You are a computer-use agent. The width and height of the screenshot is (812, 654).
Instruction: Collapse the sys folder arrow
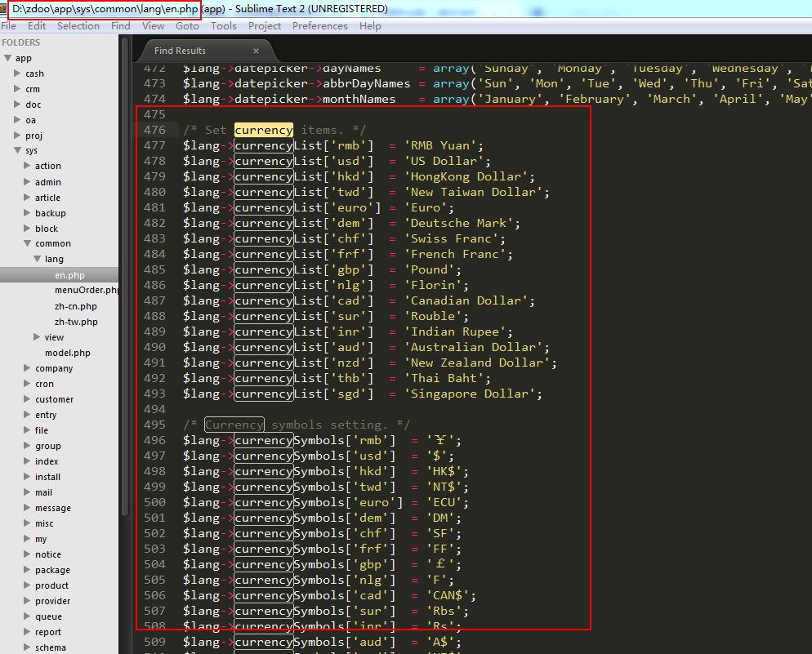coord(18,151)
